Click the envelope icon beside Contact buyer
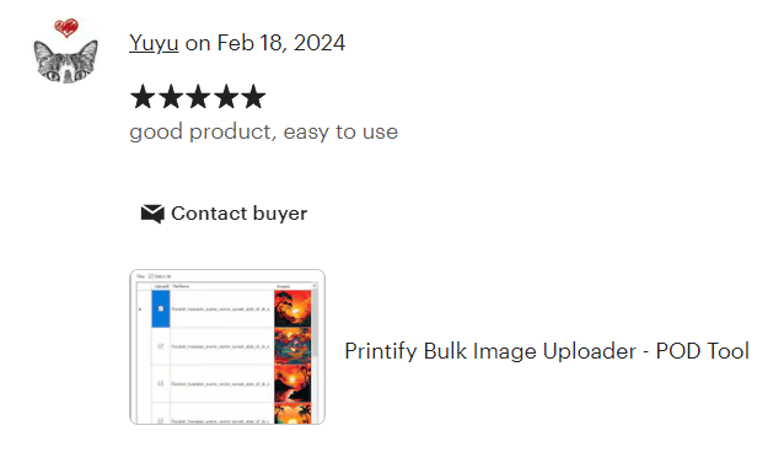 coord(152,213)
